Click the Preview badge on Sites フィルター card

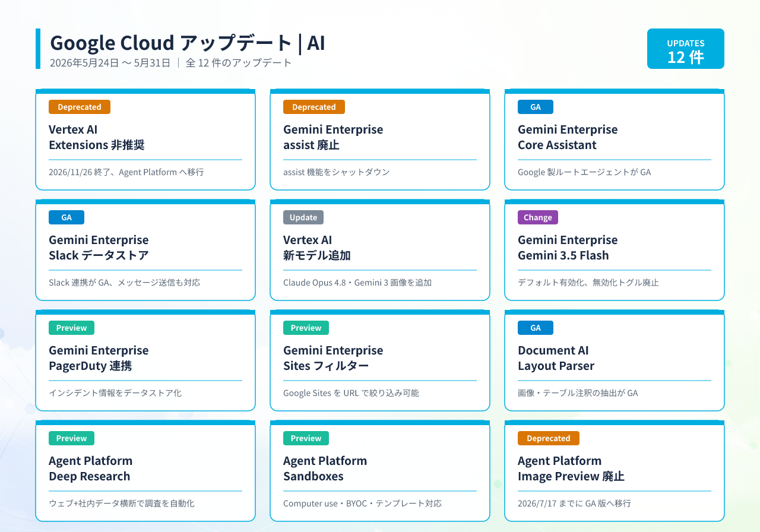pos(306,328)
